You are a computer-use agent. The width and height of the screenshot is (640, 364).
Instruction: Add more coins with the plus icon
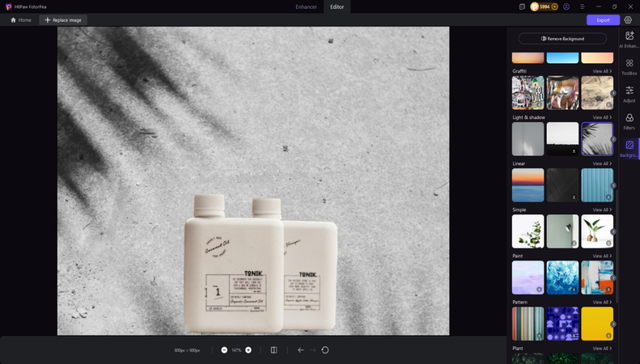(554, 7)
